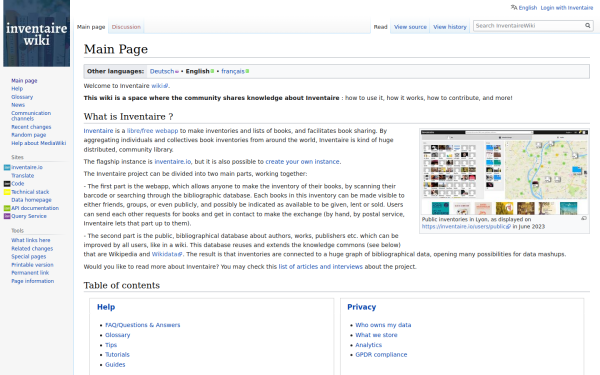Copy the Permanent link
This screenshot has width=600, height=375.
tap(30, 273)
